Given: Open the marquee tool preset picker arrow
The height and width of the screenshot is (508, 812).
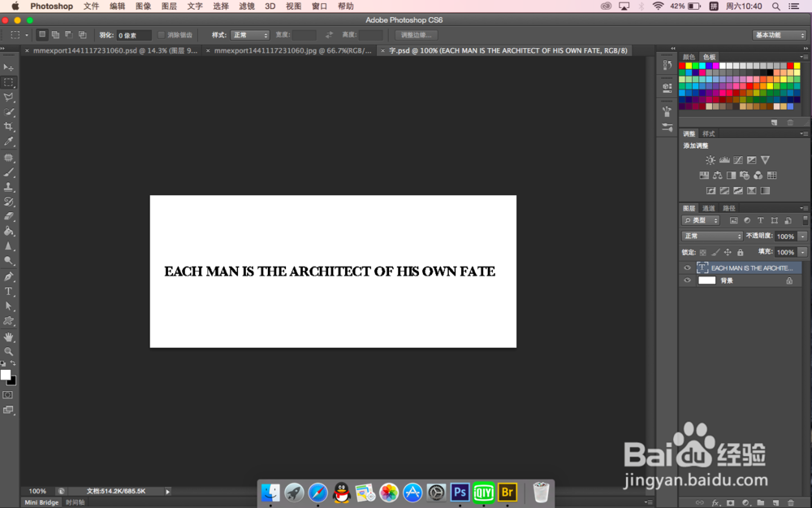Looking at the screenshot, I should click(x=27, y=35).
